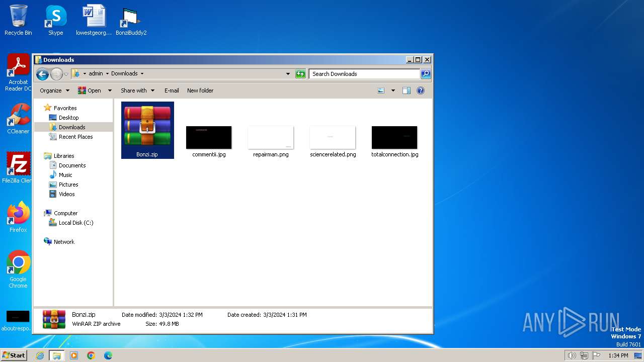
Task: Click the Explorer Forward arrow button
Action: point(56,74)
